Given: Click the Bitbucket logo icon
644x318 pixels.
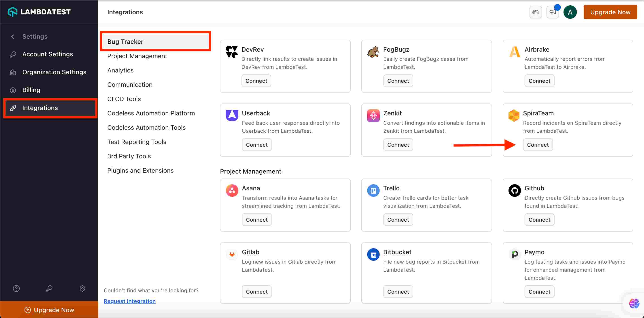Looking at the screenshot, I should coord(373,254).
